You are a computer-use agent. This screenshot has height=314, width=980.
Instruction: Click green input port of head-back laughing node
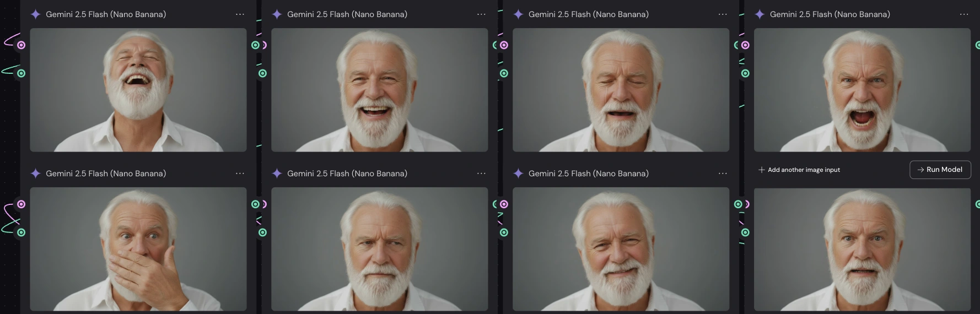point(21,73)
